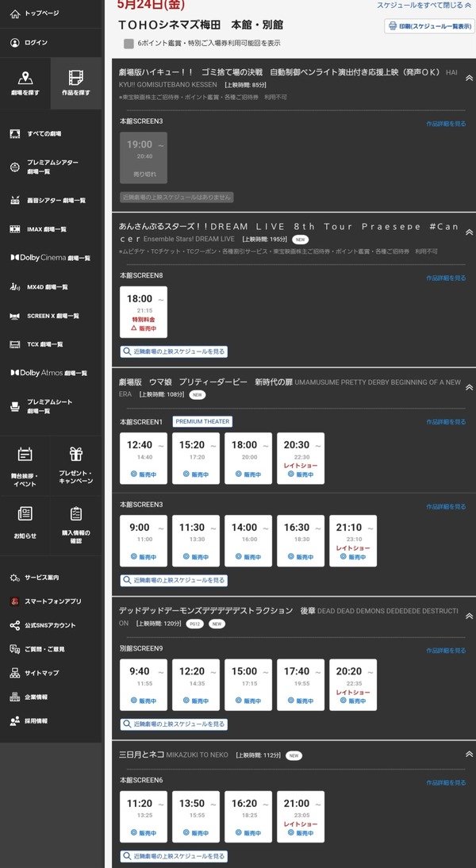Open ご質問・ご意見 icon
This screenshot has width=476, height=868.
[x=15, y=649]
